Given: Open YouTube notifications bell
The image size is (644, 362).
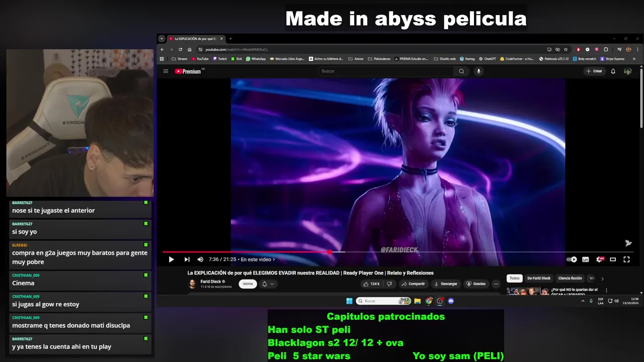Looking at the screenshot, I should coord(613,71).
